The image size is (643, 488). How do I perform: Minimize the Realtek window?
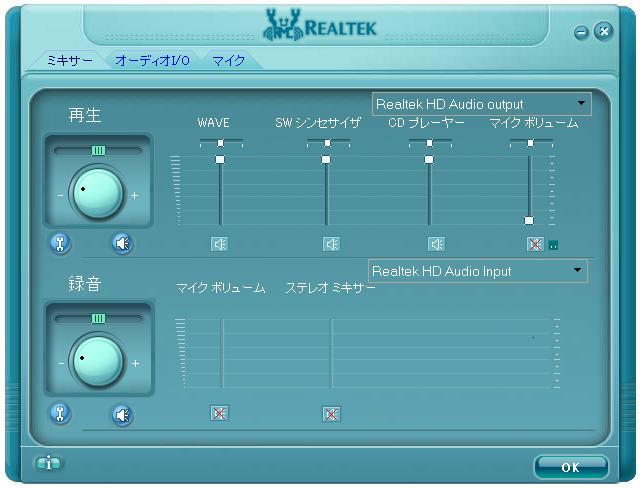(581, 32)
